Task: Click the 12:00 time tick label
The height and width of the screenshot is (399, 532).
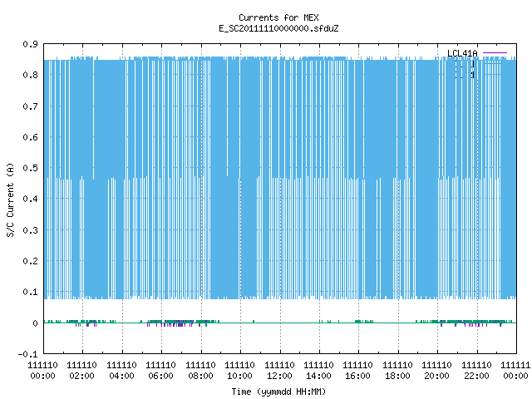Action: pyautogui.click(x=279, y=376)
